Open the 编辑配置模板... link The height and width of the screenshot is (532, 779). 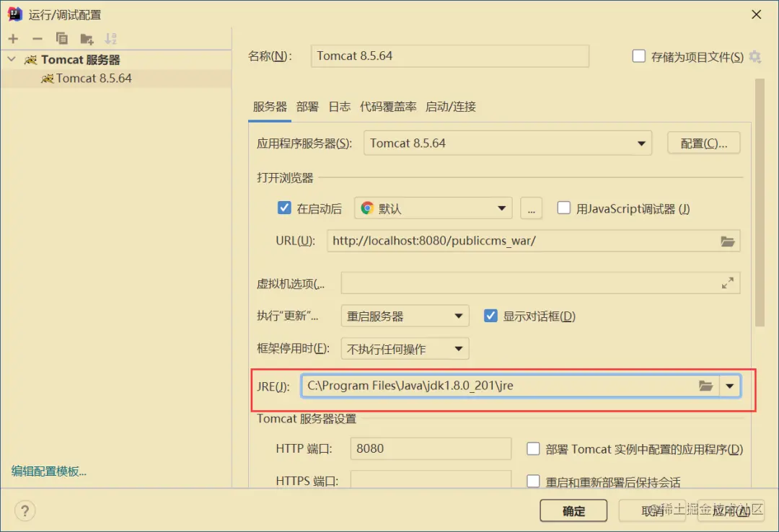pos(49,471)
